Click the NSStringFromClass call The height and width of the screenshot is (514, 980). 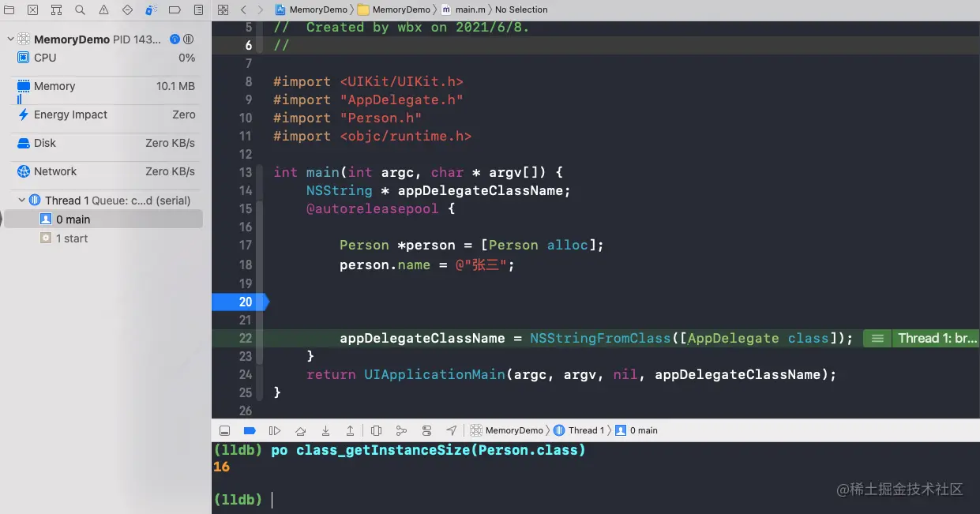pos(600,338)
